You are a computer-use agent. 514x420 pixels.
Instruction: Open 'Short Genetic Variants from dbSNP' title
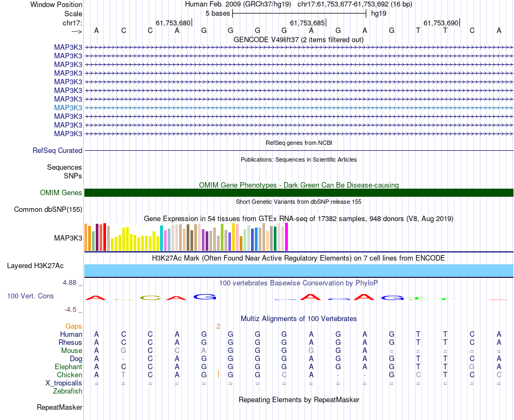(299, 202)
